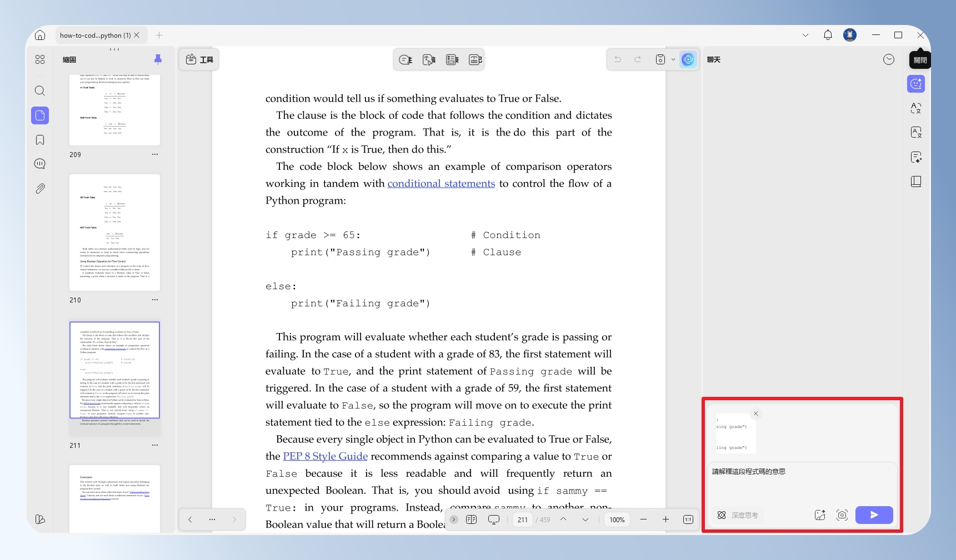Viewport: 956px width, 560px height.
Task: Open the comments panel in left sidebar
Action: point(40,164)
